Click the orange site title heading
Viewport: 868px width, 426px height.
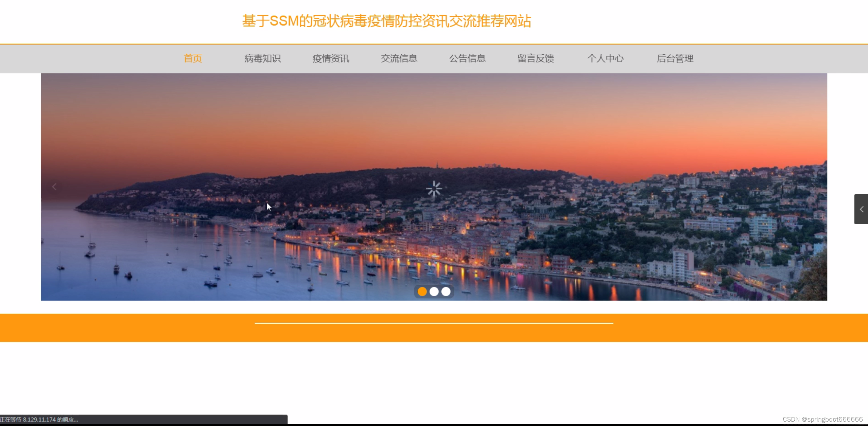[386, 21]
